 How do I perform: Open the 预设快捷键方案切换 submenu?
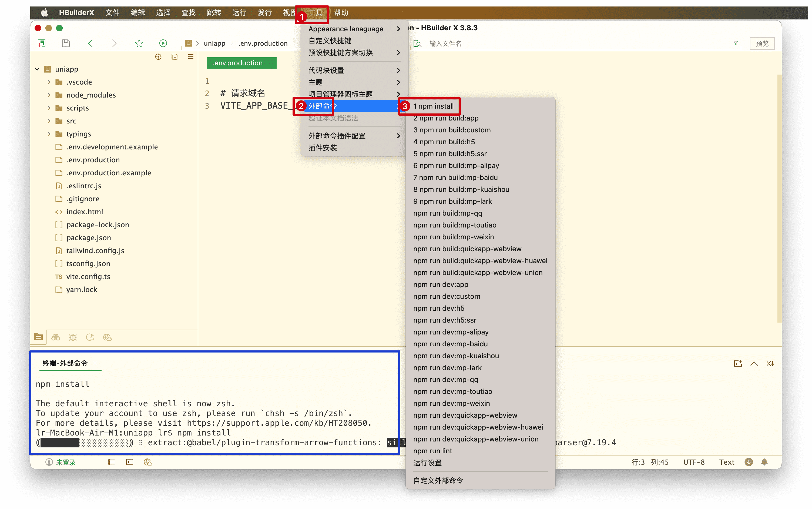point(354,52)
